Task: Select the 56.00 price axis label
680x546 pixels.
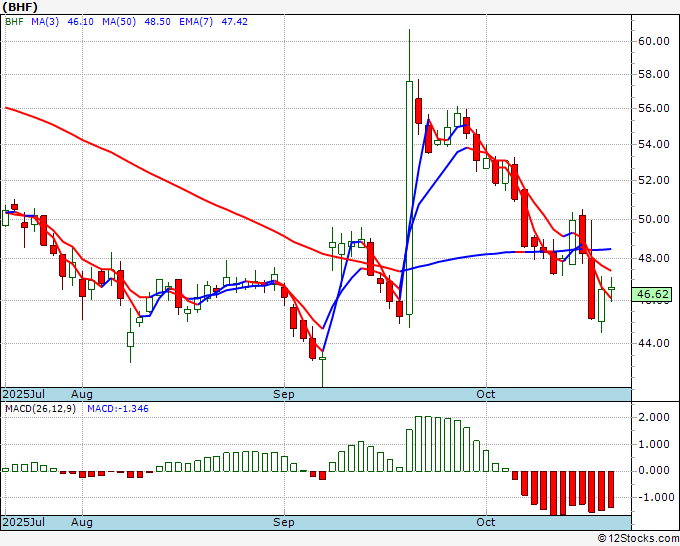Action: point(654,108)
